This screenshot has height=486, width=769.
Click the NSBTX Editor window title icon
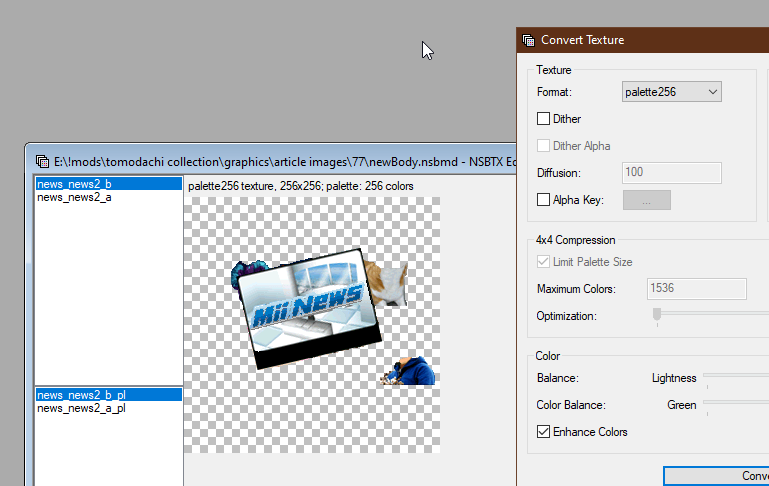(43, 161)
